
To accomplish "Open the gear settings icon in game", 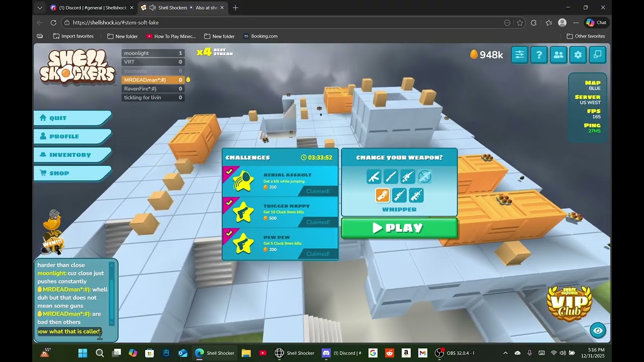I will coord(578,55).
